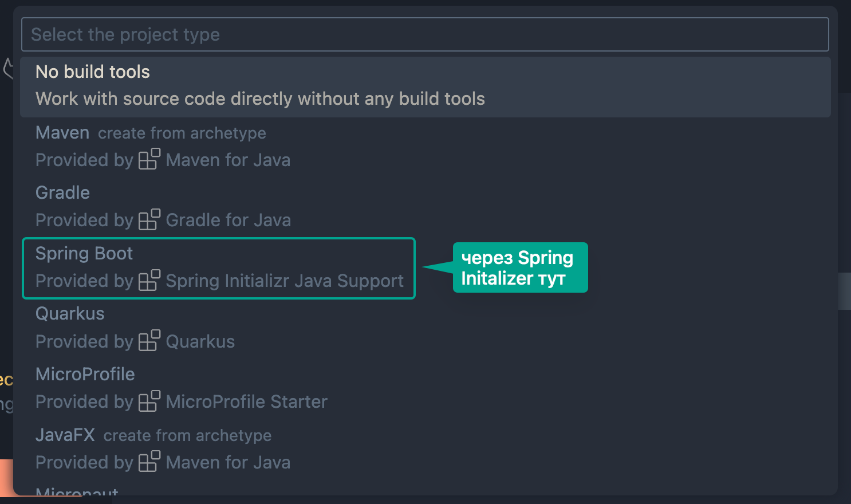Click extension icon next to Gradle for Java

(x=149, y=219)
